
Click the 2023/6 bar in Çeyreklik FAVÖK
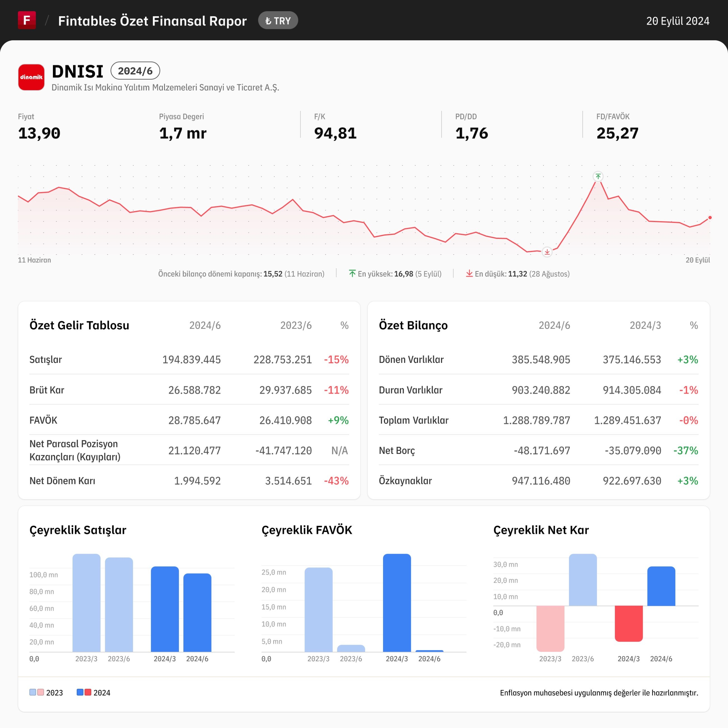coord(351,648)
